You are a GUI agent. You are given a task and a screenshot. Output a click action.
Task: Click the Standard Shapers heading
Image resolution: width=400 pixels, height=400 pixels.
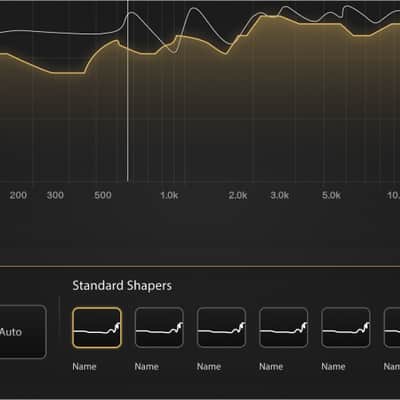pos(122,286)
